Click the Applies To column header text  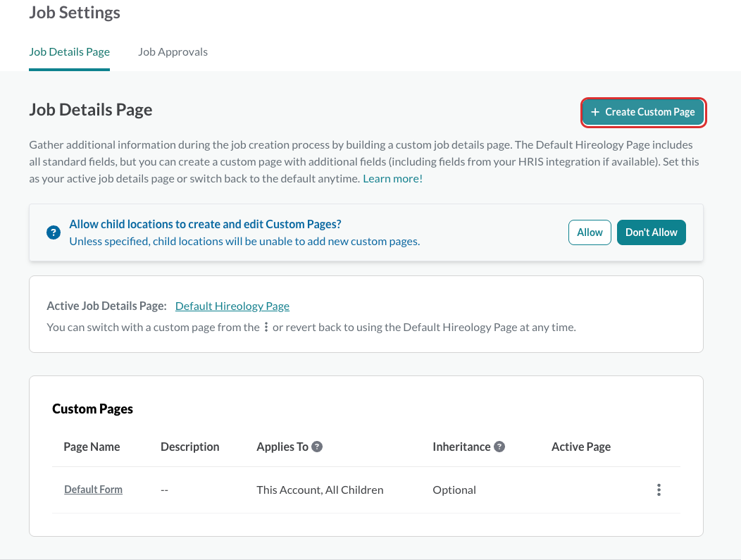[x=282, y=447]
